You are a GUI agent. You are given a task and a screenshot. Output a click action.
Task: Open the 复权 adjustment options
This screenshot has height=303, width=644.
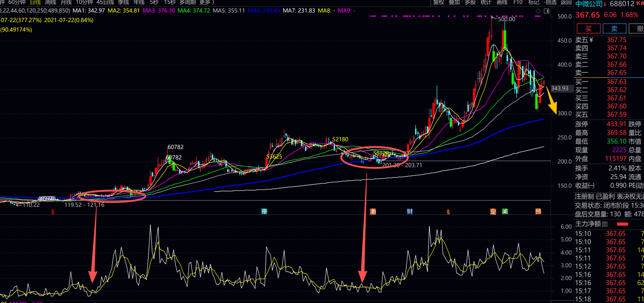439,2
